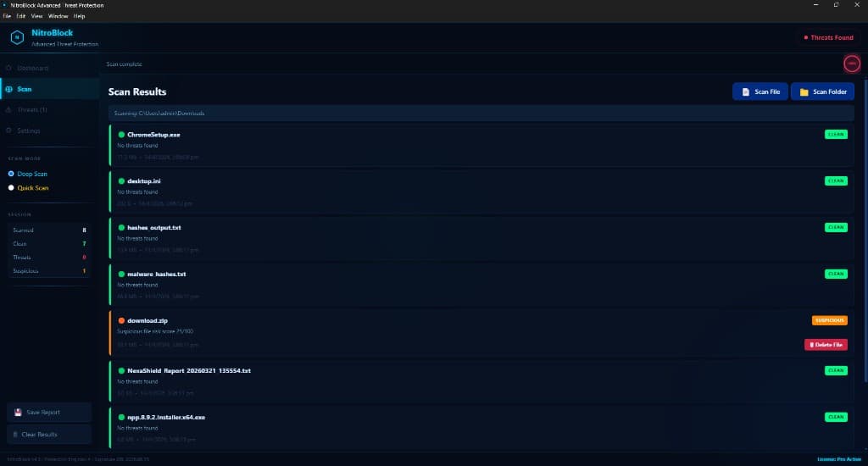This screenshot has height=466, width=868.
Task: Go to the Dashboard page
Action: (50, 68)
